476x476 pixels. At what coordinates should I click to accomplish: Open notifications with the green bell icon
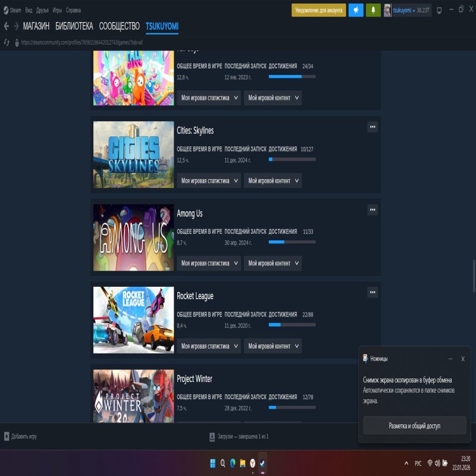[373, 10]
